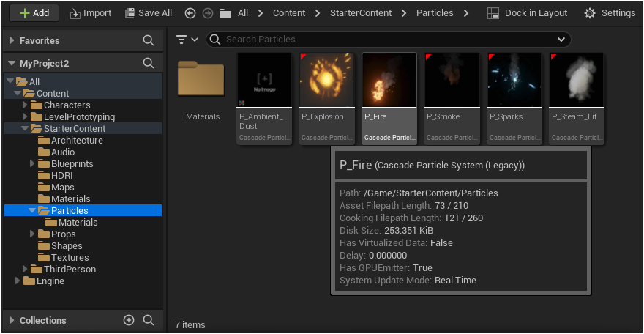Select the P_Sparks particle asset

(514, 99)
